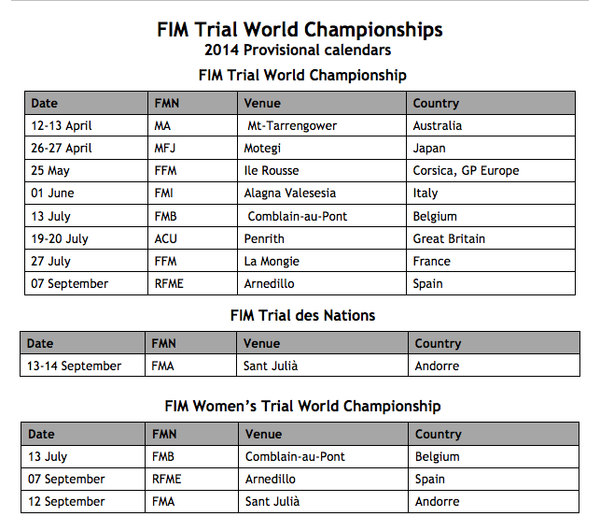
Task: Click the FIM Women's Trial World Championship heading
Action: point(303,406)
